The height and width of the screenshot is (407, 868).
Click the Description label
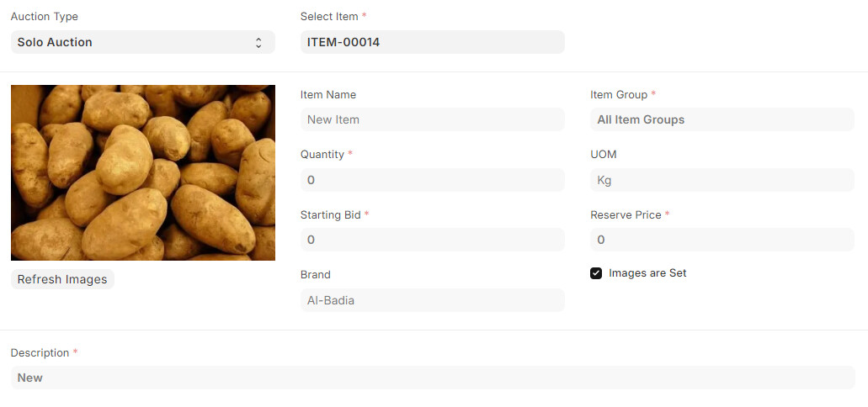(40, 353)
